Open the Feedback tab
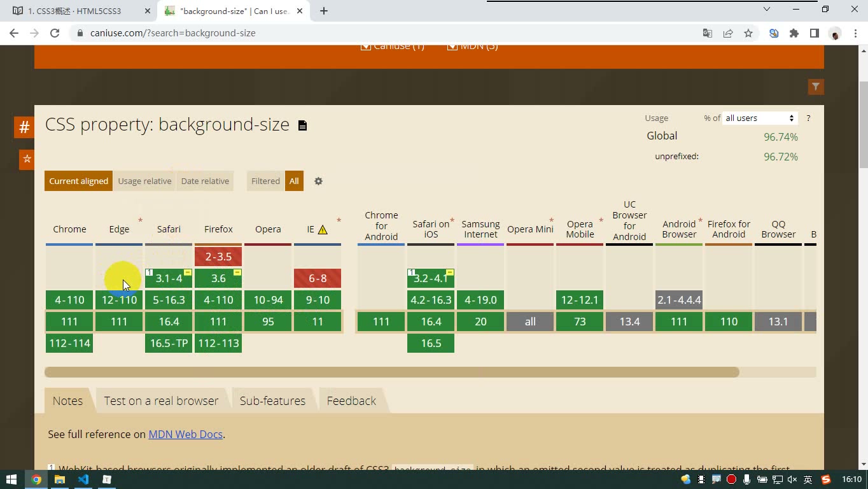Viewport: 868px width, 489px height. (x=351, y=401)
